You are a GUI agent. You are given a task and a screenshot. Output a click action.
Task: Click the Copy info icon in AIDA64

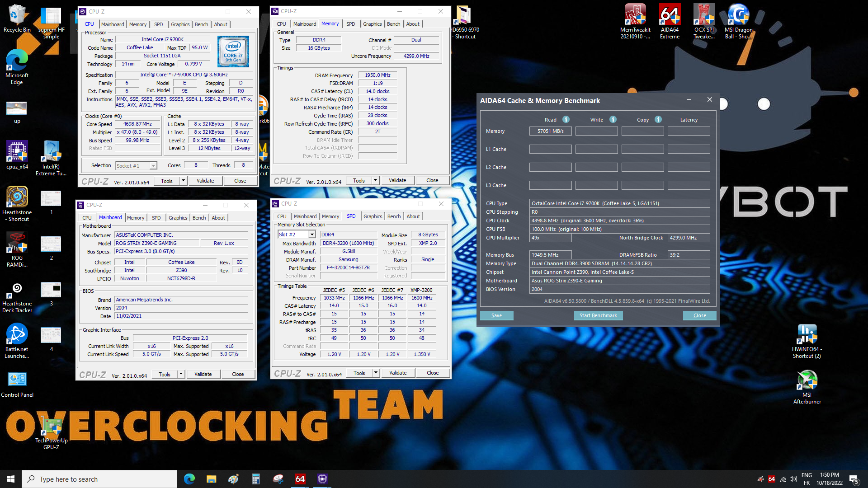[x=658, y=119]
